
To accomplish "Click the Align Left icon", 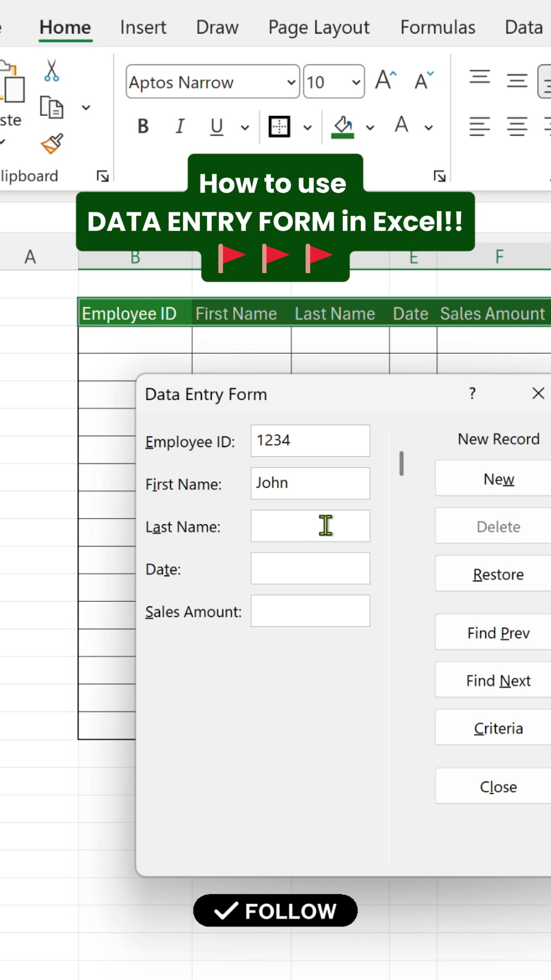I will 480,126.
